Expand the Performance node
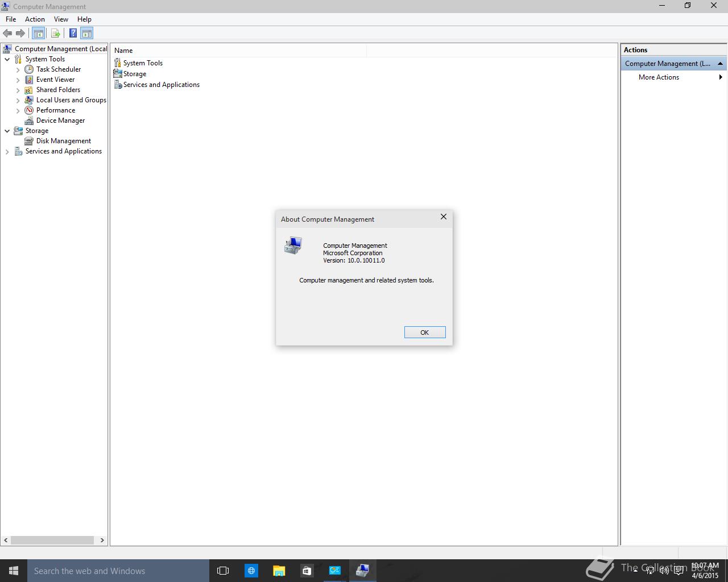This screenshot has height=582, width=728. (x=18, y=111)
